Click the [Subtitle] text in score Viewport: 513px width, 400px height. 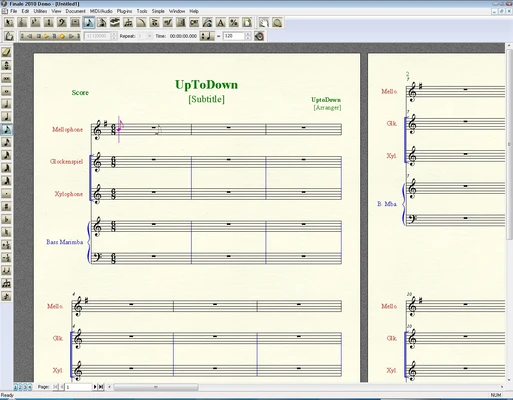click(x=206, y=99)
